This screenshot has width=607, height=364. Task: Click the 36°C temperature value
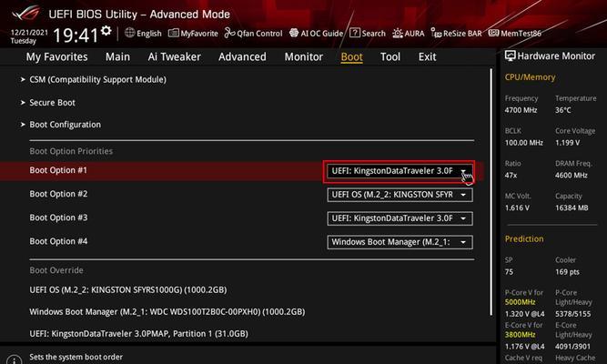[x=563, y=110]
